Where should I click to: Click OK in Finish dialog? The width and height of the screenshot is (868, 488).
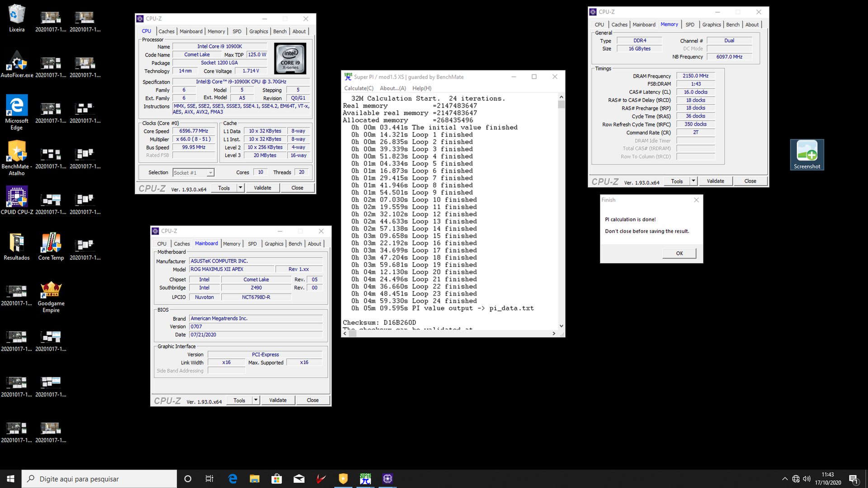679,253
